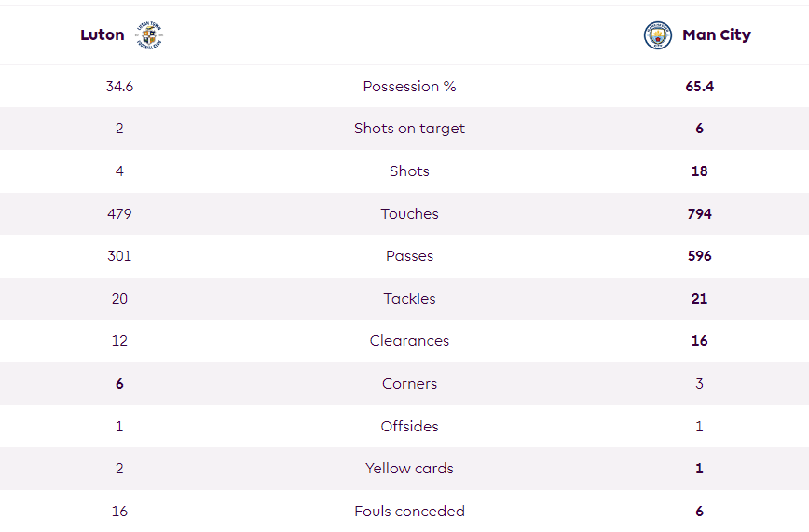This screenshot has height=532, width=809.
Task: Click Man City's 65.4 possession value
Action: (x=700, y=86)
